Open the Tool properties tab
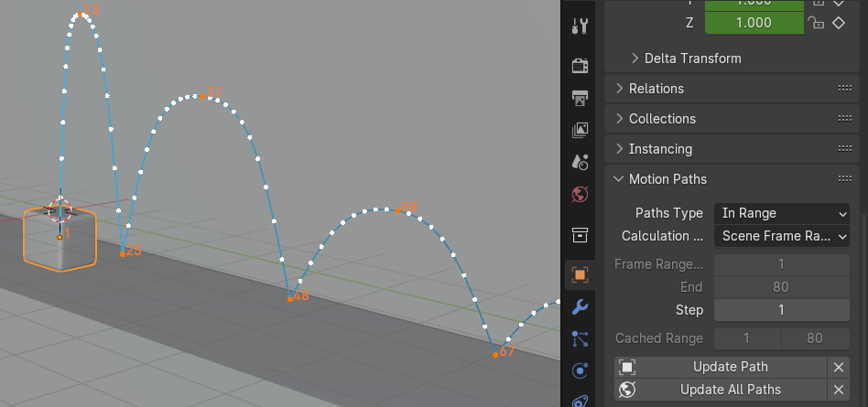Image resolution: width=868 pixels, height=407 pixels. 580,27
